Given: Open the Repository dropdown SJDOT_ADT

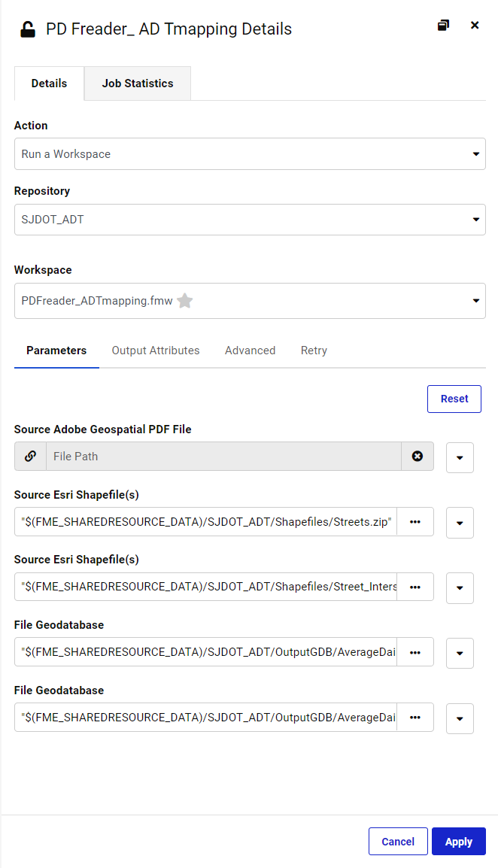Looking at the screenshot, I should (x=250, y=220).
